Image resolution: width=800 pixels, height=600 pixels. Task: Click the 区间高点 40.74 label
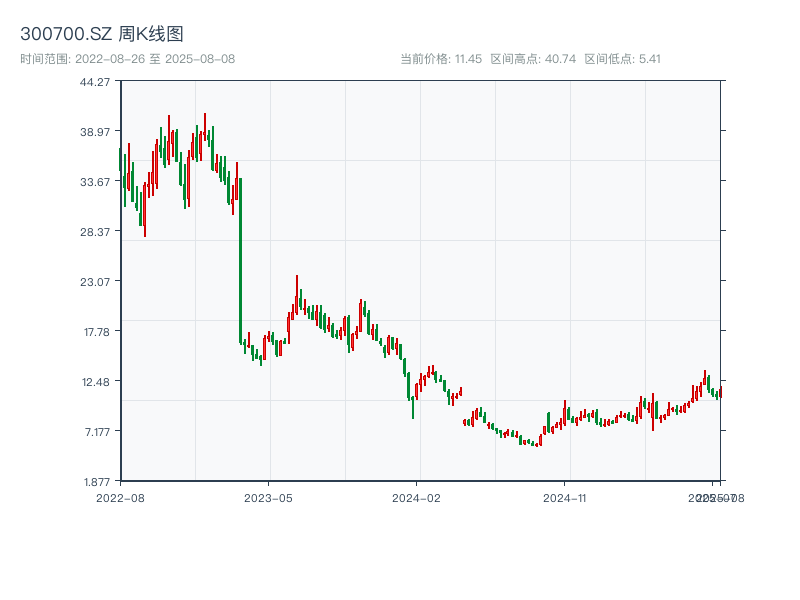[531, 59]
